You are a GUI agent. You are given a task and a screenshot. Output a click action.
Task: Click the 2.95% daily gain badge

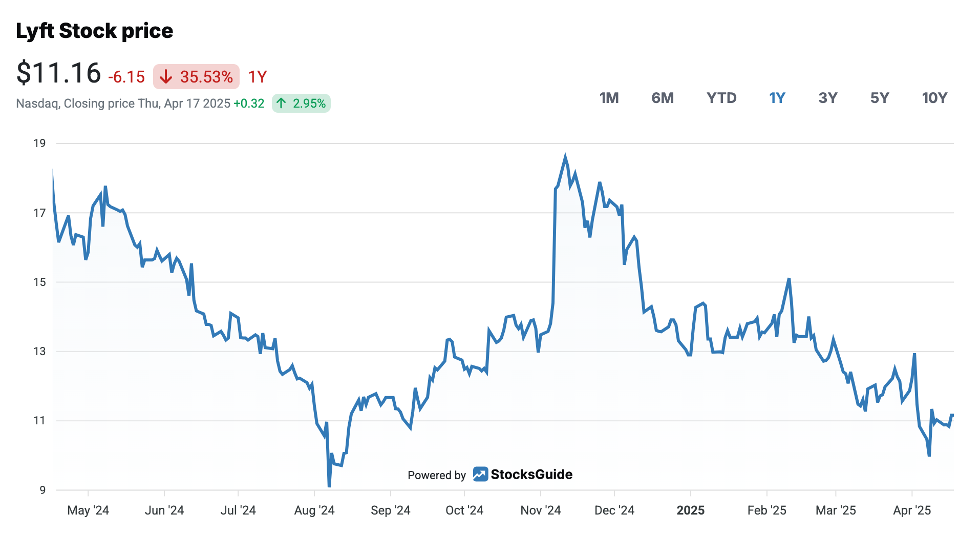pyautogui.click(x=301, y=104)
